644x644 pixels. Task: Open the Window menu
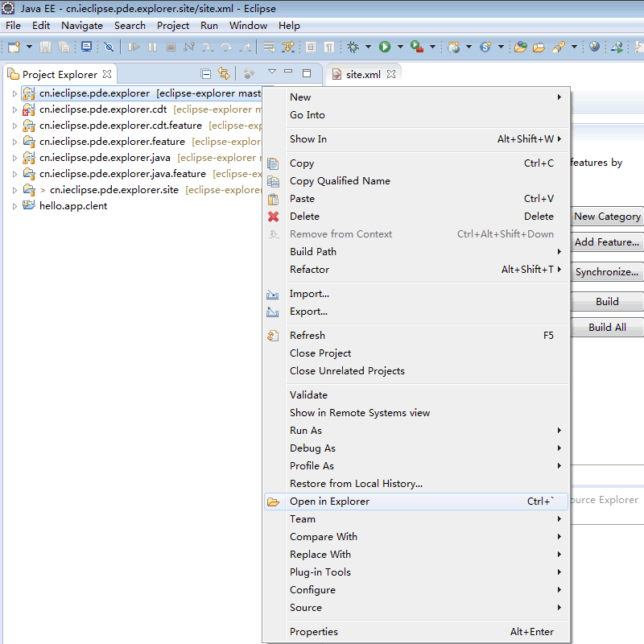coord(249,26)
